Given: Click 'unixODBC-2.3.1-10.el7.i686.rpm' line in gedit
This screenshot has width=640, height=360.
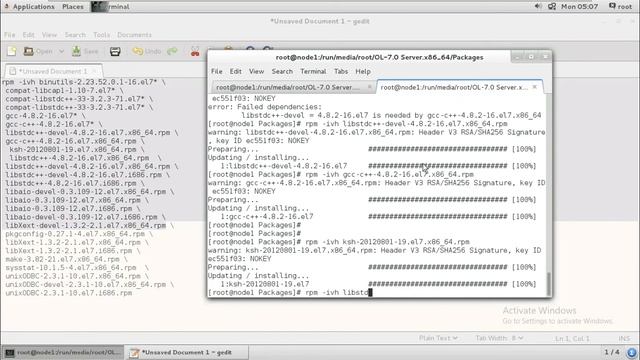Looking at the screenshot, I should tap(69, 293).
